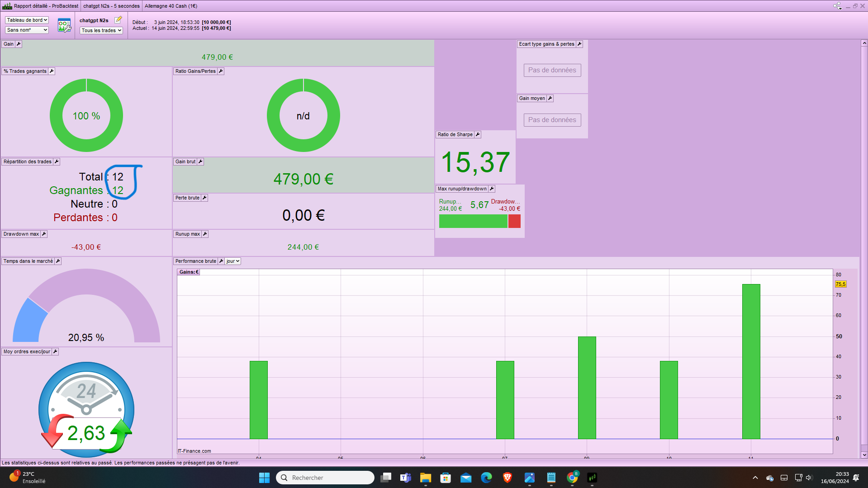Click the pencil edit icon near chatgpt N2s
The height and width of the screenshot is (488, 868).
pos(118,20)
